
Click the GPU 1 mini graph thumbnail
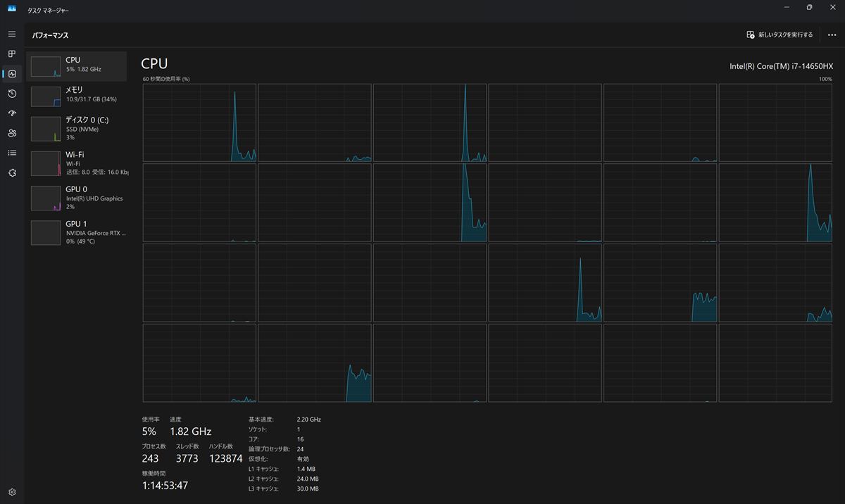[x=46, y=233]
